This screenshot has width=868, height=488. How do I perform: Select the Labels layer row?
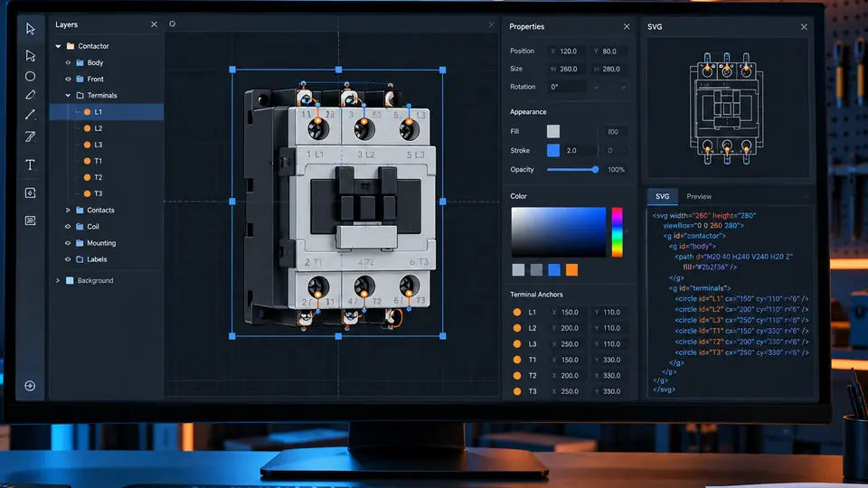pos(107,259)
